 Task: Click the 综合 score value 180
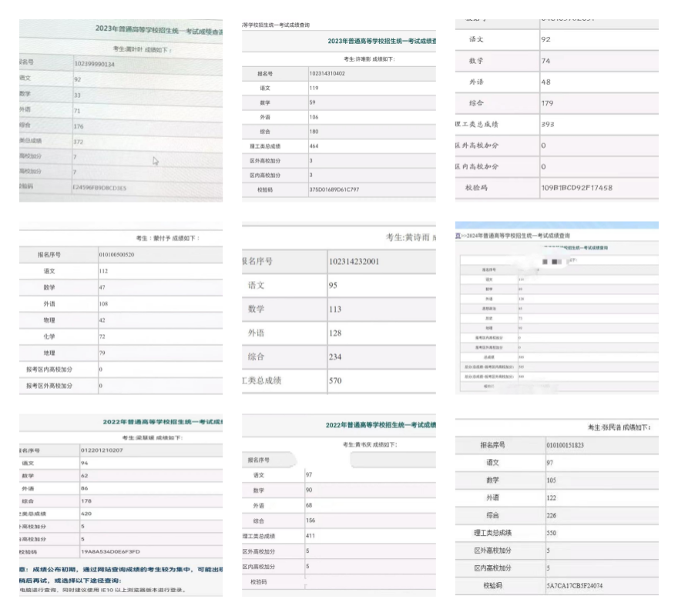(x=314, y=132)
